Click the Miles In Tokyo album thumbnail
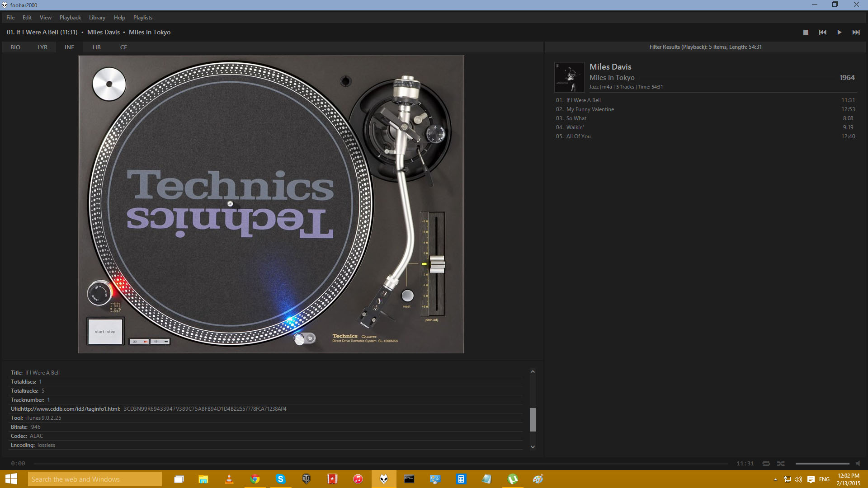The height and width of the screenshot is (488, 868). (569, 77)
